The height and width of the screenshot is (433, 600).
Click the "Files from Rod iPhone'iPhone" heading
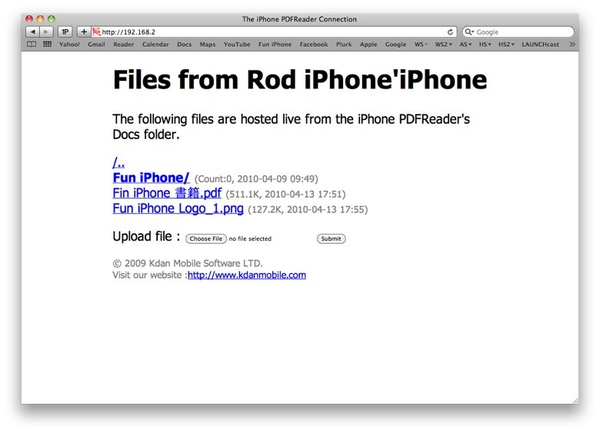(300, 80)
